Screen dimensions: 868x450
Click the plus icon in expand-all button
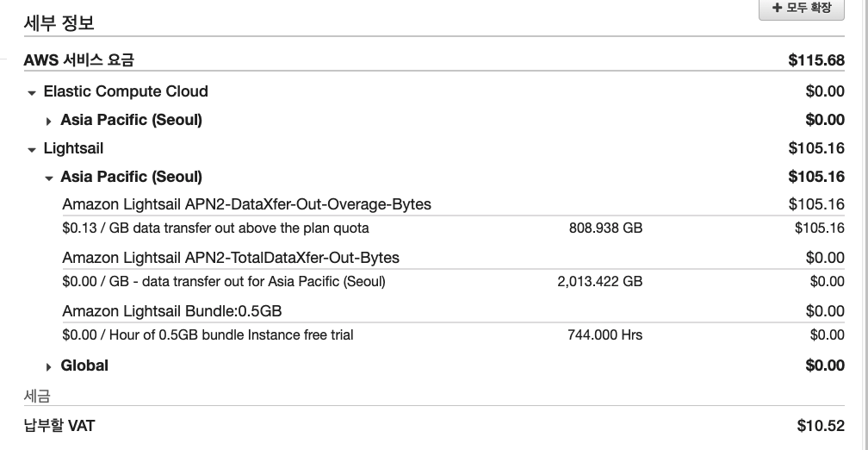coord(777,8)
